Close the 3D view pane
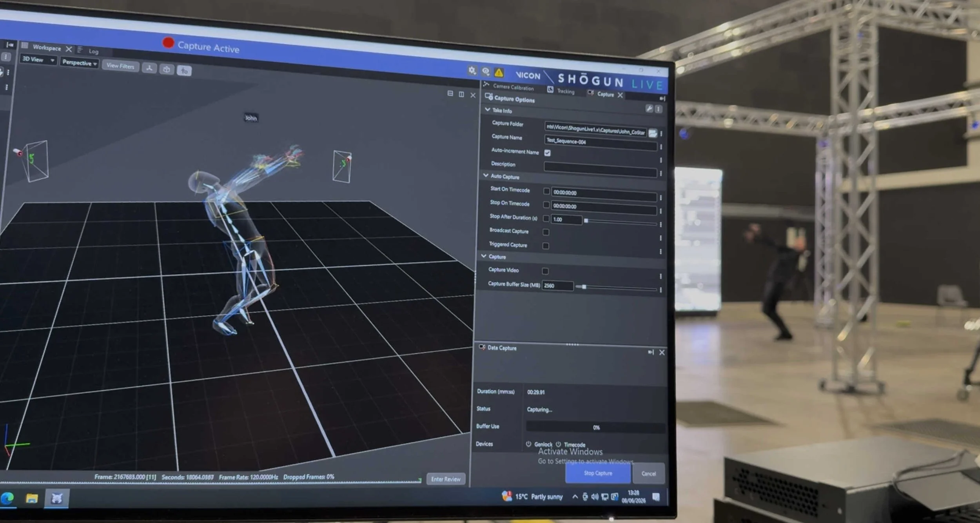This screenshot has height=523, width=980. point(473,95)
